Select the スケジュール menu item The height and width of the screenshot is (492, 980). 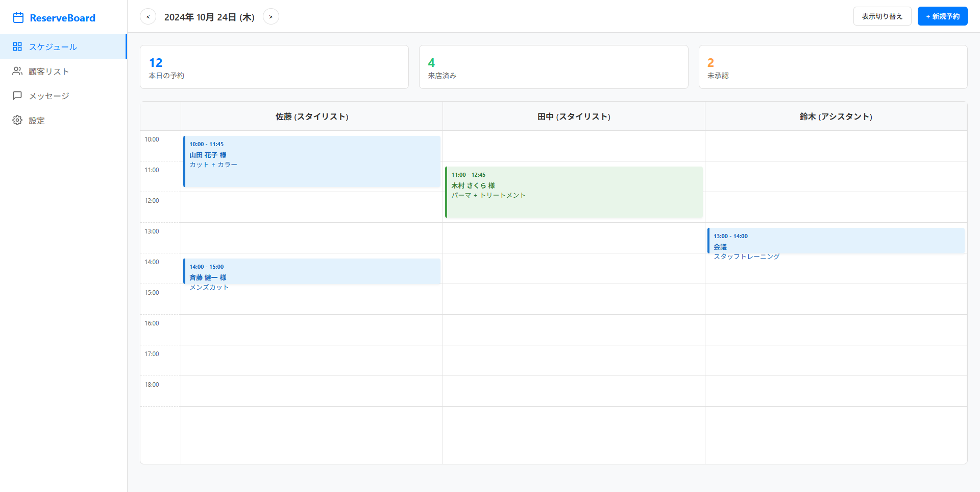[x=53, y=47]
